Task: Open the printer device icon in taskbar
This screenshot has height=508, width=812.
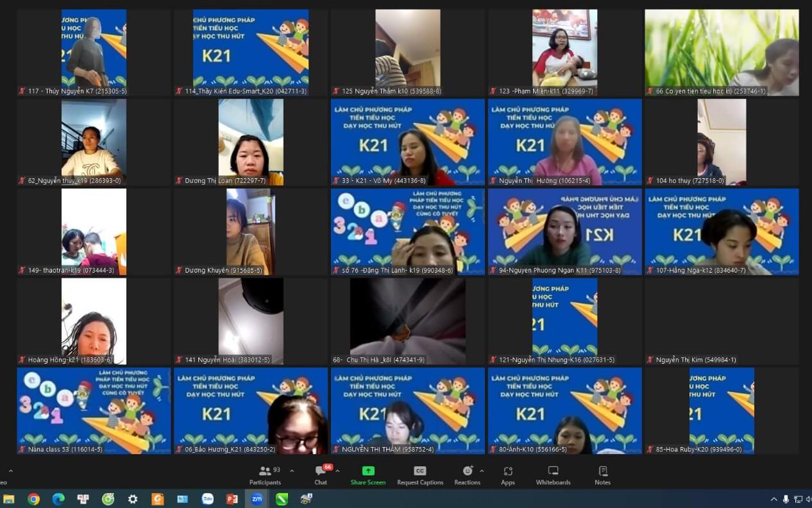Action: 306,499
